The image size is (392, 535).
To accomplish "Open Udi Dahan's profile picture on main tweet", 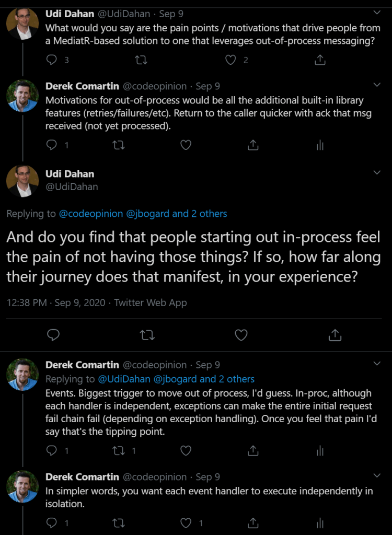I will [x=22, y=181].
